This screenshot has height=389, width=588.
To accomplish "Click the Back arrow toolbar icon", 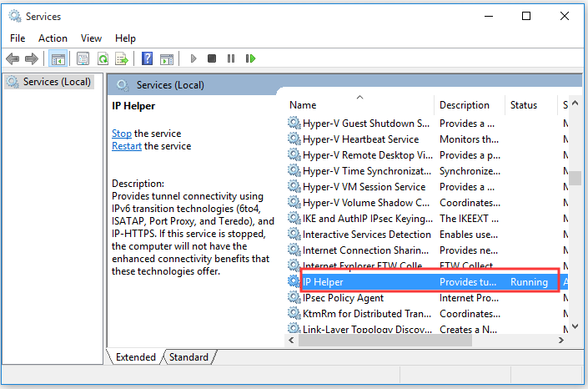I will pyautogui.click(x=13, y=58).
